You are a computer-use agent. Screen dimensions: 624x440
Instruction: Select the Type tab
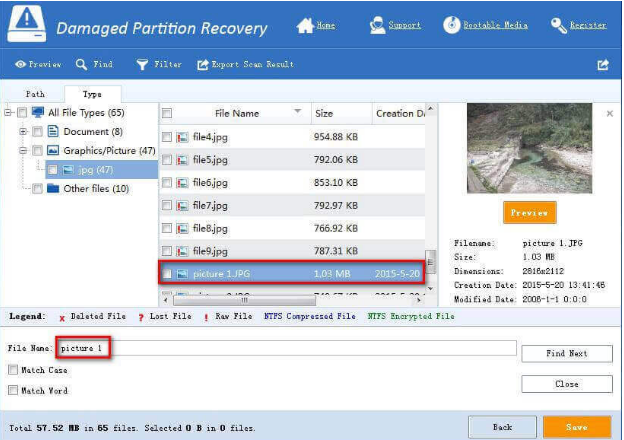coord(92,94)
